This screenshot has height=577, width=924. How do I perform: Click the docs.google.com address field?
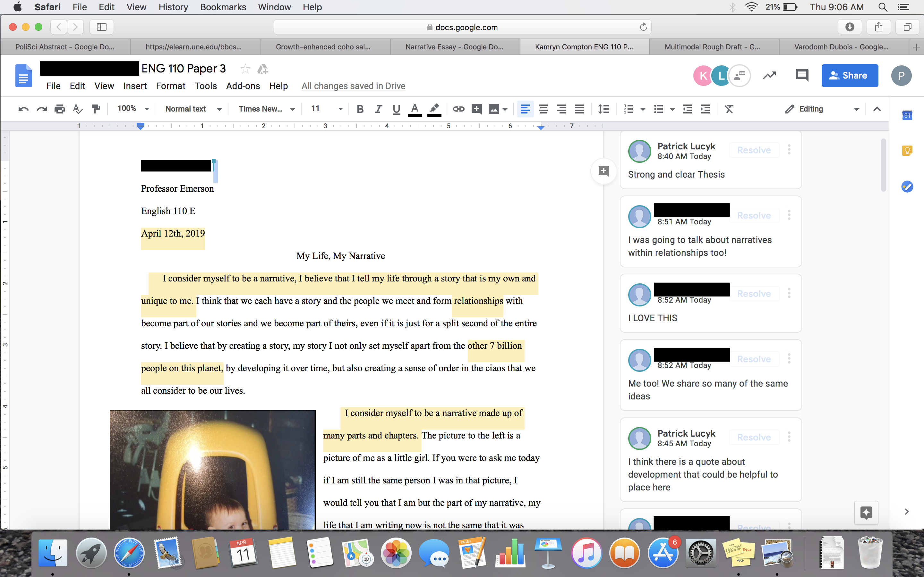(462, 27)
